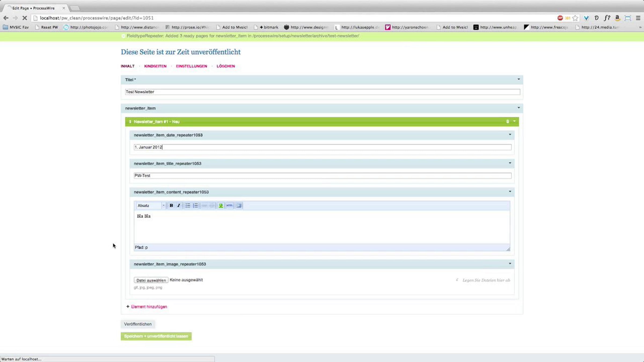Screen dimensions: 644x362
Task: Click the heading Diese Seite ist zur Zeit unveröffentlicht
Action: 181,52
